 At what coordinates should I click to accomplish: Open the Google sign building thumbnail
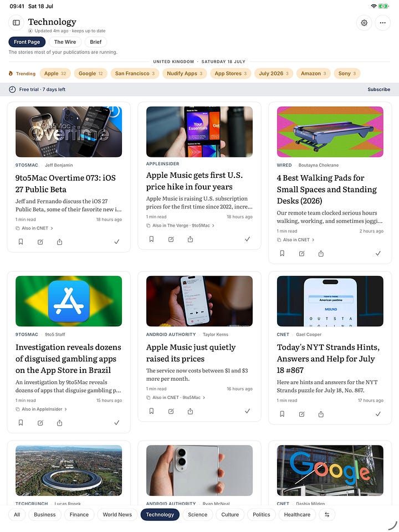(330, 470)
